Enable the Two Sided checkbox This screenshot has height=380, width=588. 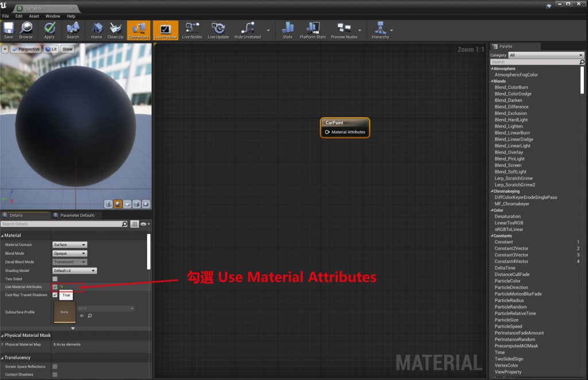coord(55,279)
